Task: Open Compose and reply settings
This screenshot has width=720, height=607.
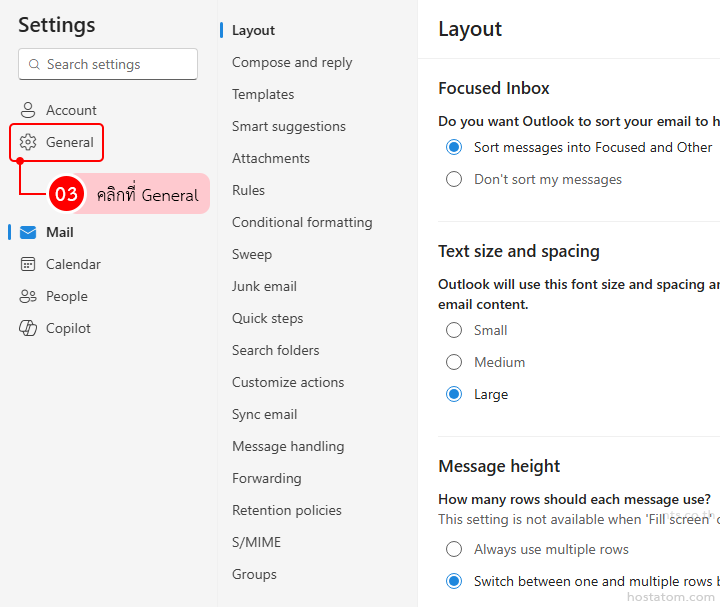Action: coord(292,62)
